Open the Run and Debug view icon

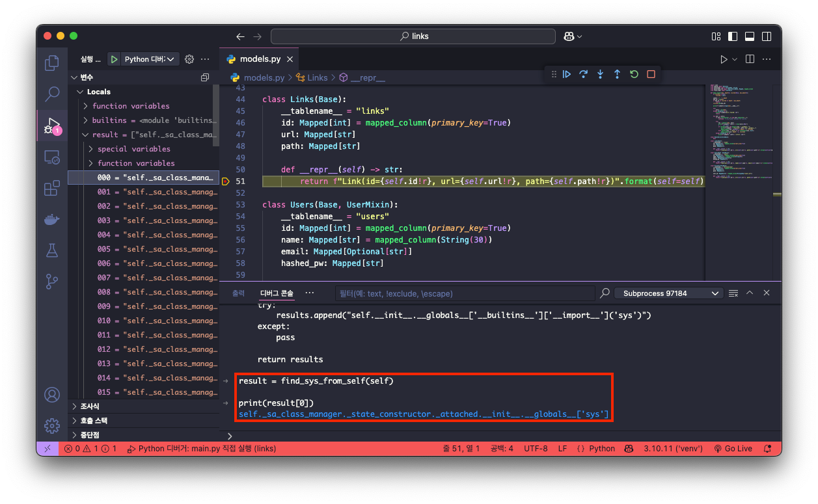click(52, 126)
